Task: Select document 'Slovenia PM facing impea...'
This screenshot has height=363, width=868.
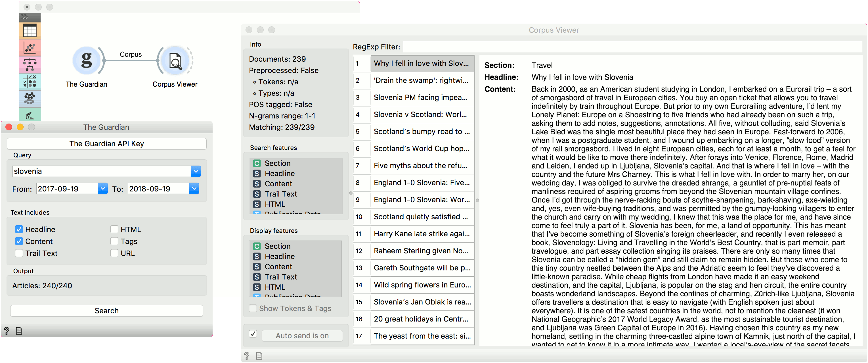Action: click(422, 97)
